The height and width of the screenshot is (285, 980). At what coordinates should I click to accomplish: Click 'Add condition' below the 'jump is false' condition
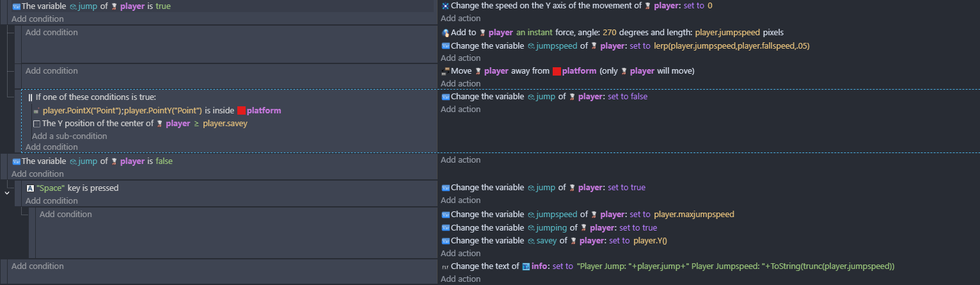(37, 174)
